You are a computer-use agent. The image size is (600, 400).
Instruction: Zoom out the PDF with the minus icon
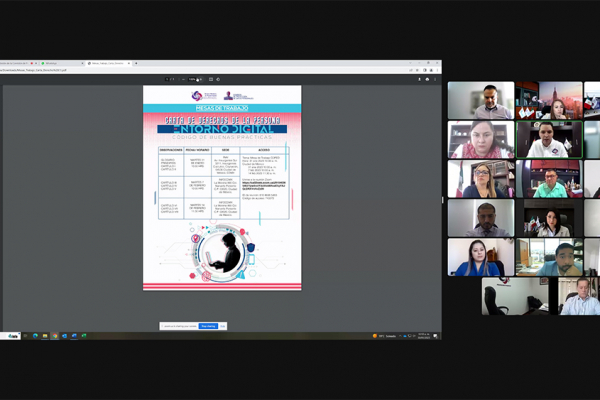coord(183,79)
